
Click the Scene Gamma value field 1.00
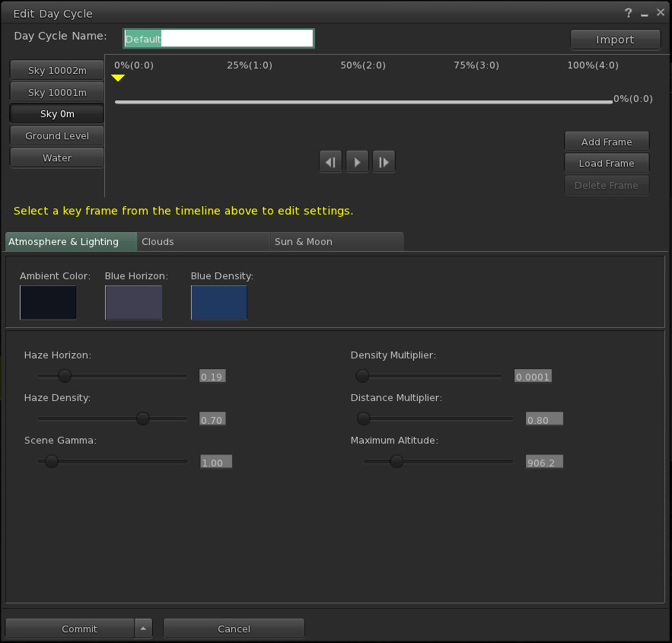(x=216, y=461)
